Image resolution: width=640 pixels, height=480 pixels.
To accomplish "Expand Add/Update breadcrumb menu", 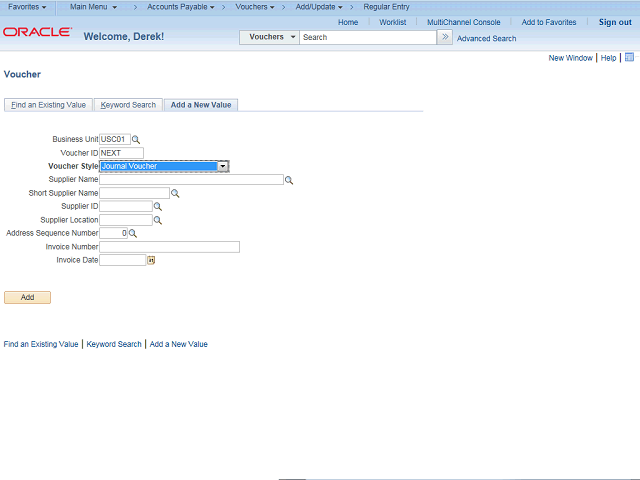I will point(319,7).
